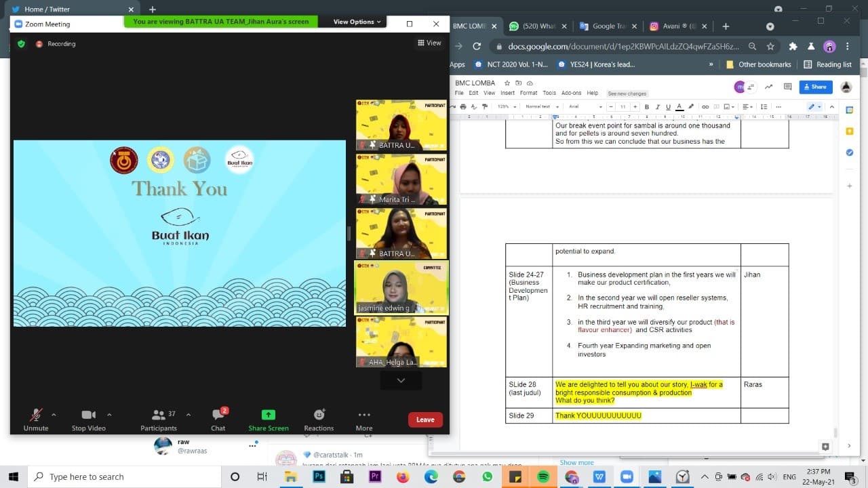Click the bold formatting icon

[x=647, y=106]
